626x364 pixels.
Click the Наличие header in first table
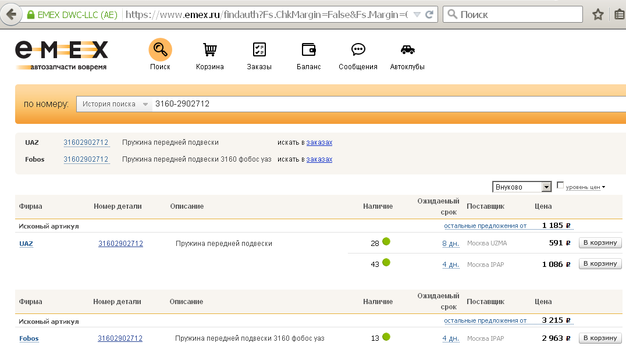(378, 206)
